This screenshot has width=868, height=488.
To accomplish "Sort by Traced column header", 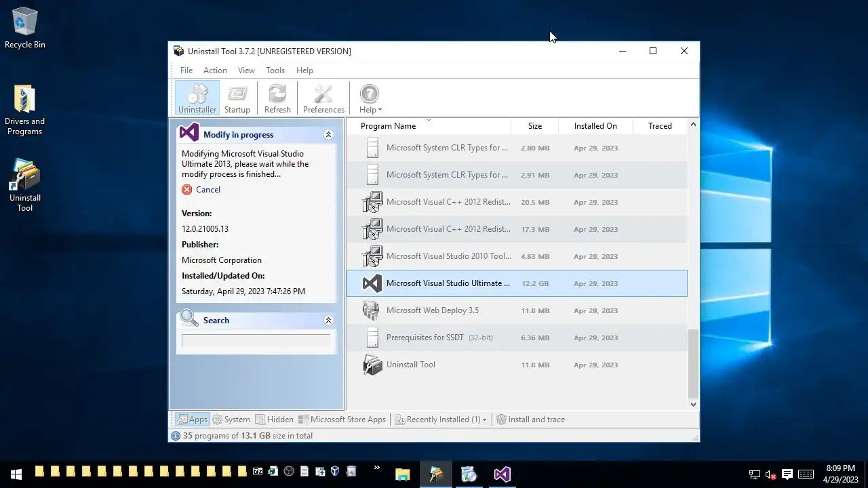I will pos(660,126).
